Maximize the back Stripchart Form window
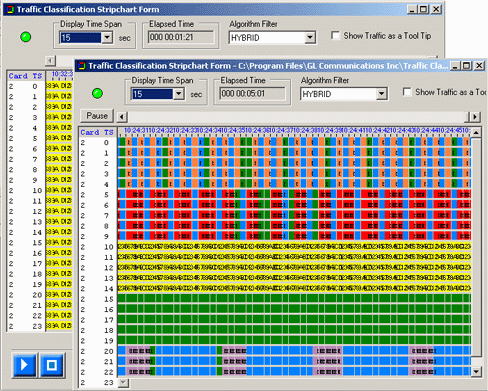488x391 pixels. [423, 9]
